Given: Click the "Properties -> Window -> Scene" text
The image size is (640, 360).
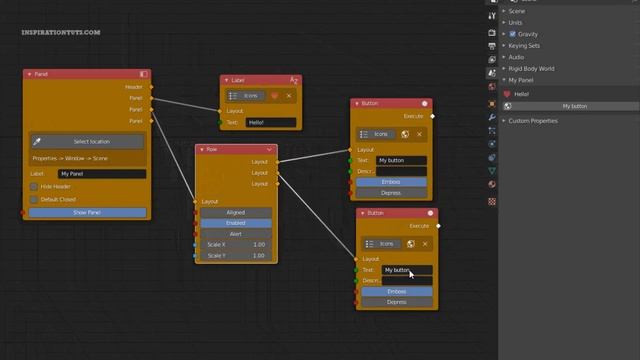Looking at the screenshot, I should click(70, 158).
